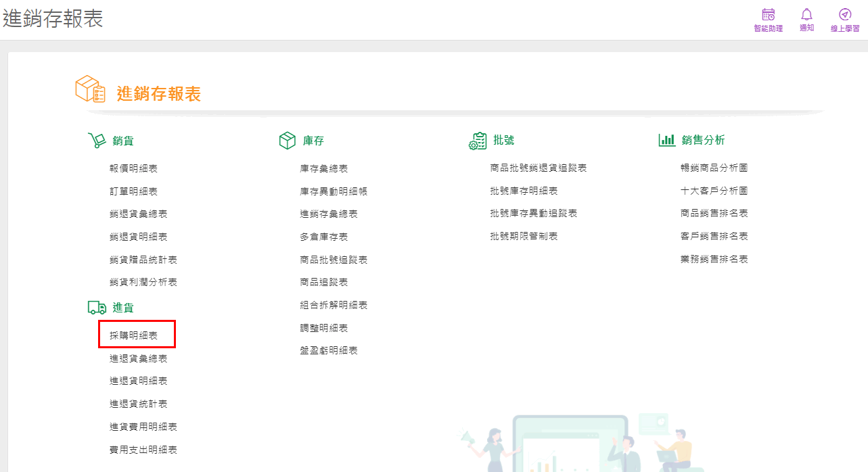Click the 庫存 section heading text
Image resolution: width=868 pixels, height=472 pixels.
(313, 141)
